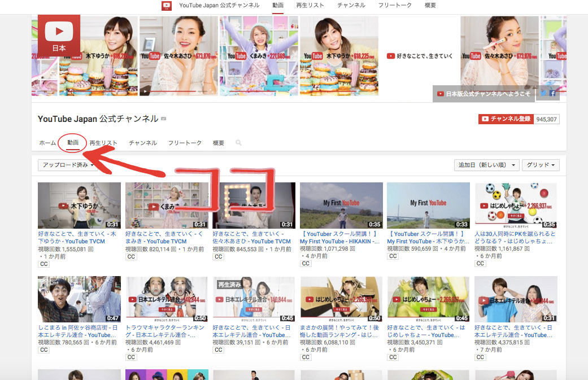Click verified badge beside channel name
The width and height of the screenshot is (588, 380).
[x=163, y=119]
